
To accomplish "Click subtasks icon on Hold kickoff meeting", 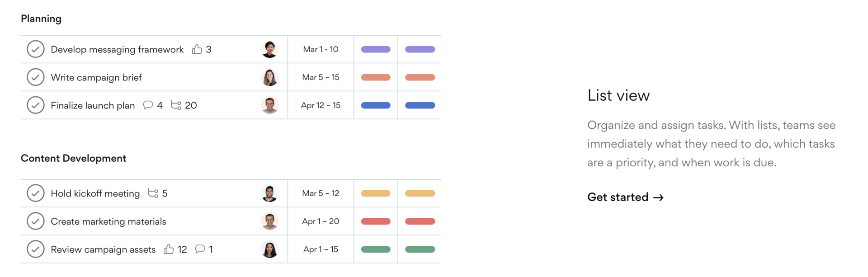I will (x=152, y=193).
